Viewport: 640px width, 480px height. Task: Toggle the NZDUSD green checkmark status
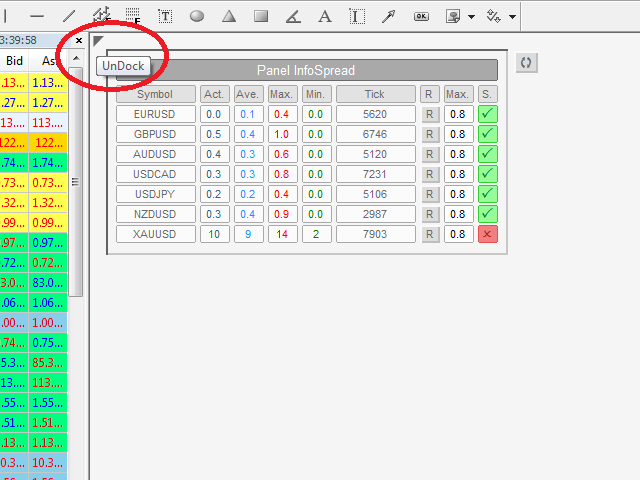tap(487, 214)
